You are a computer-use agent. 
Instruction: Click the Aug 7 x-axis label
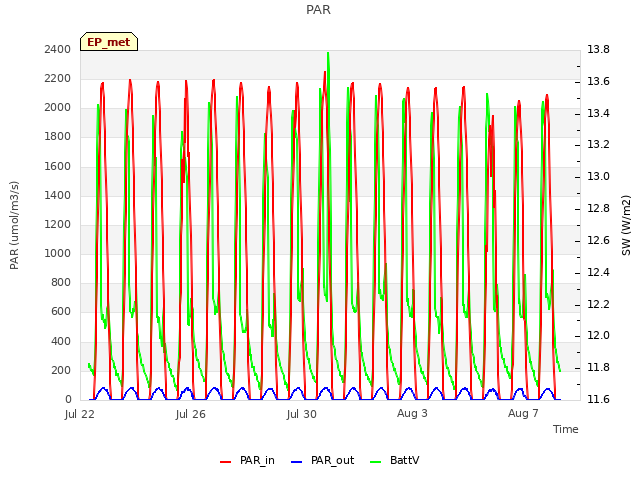523,413
